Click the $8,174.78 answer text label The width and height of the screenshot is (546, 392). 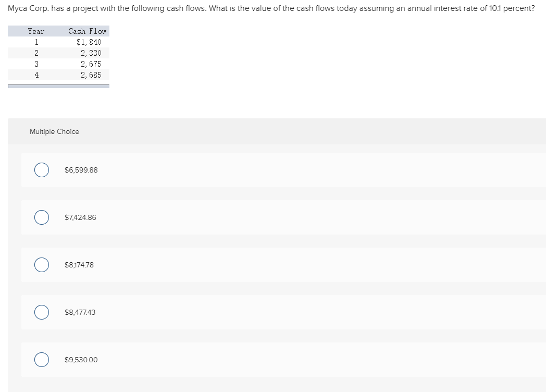tap(79, 265)
